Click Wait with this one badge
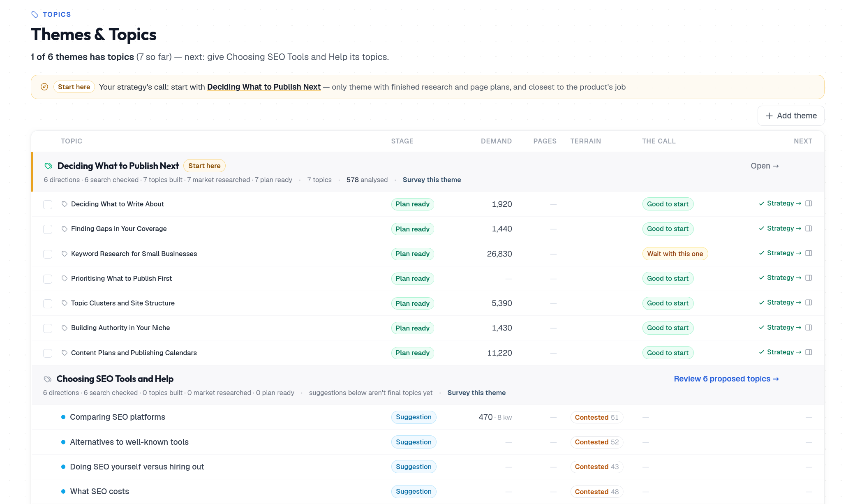Viewport: 855px width, 504px height. pos(675,254)
